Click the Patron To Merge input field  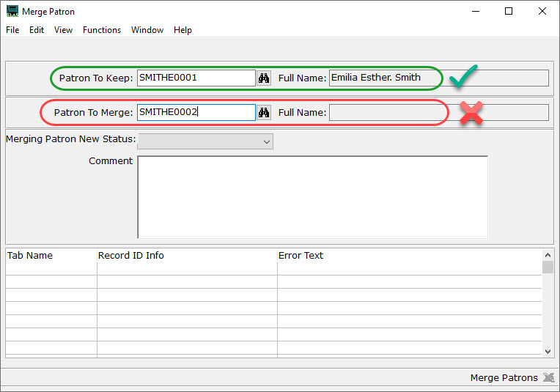point(196,112)
